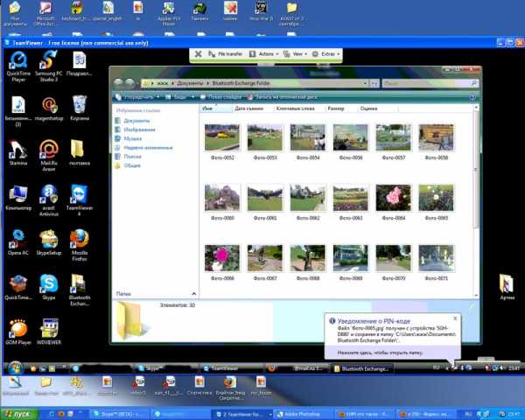Open WDVIEWER desktop icon
This screenshot has height=420, width=525.
pos(49,332)
